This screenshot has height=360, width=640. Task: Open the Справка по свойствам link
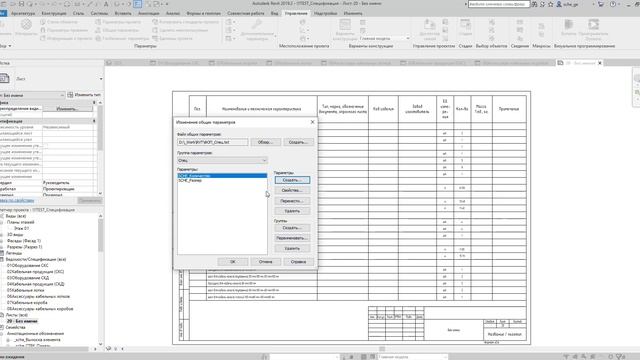(17, 200)
